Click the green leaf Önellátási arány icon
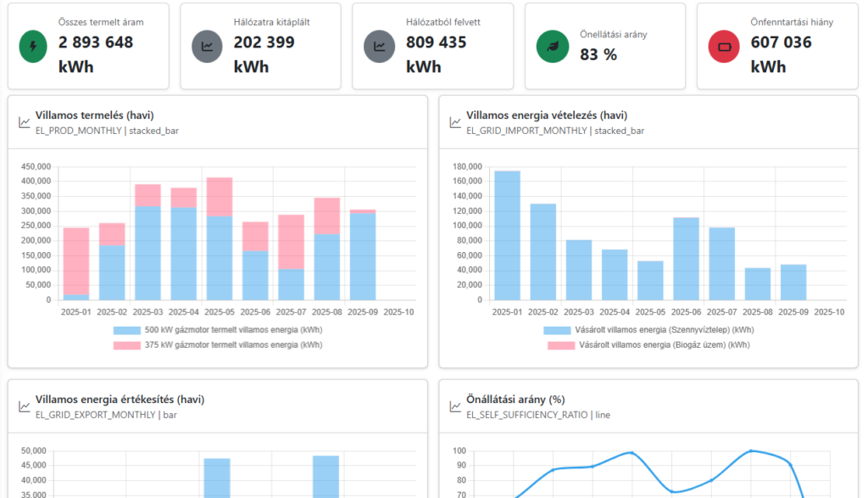Viewport: 868px width, 498px height. click(x=551, y=47)
